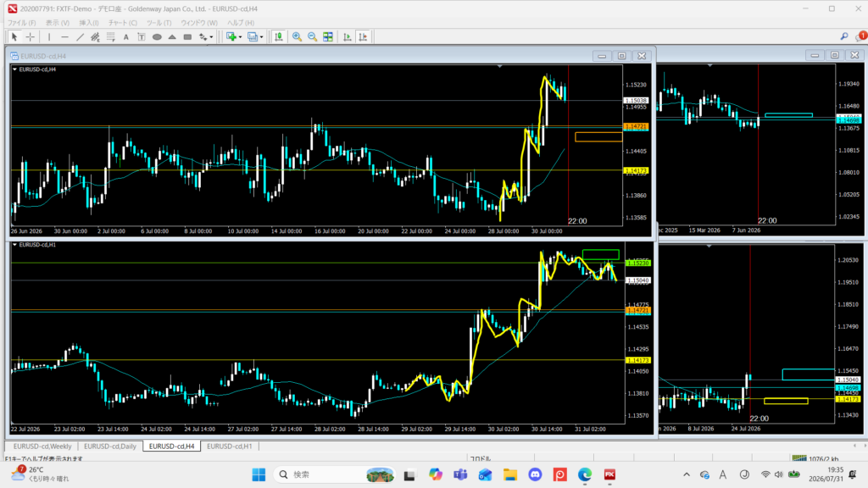Create a new chart window
This screenshot has width=868, height=488.
tap(231, 37)
